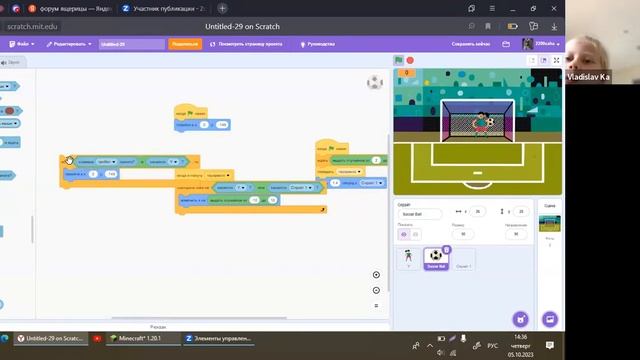Image resolution: width=640 pixels, height=360 pixels.
Task: Select the large stage layout button
Action: (x=544, y=60)
